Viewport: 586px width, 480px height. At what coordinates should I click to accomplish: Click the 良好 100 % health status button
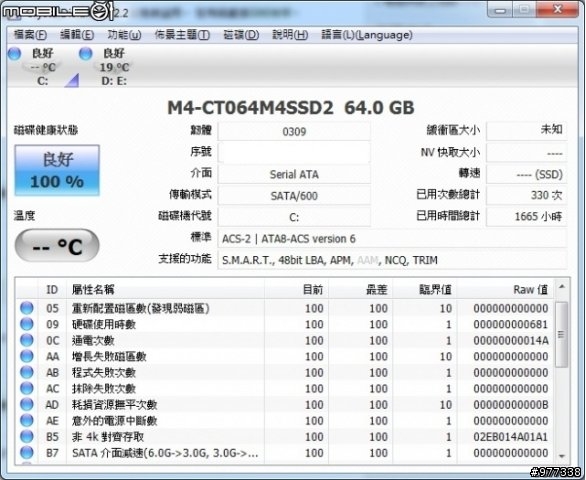[57, 170]
